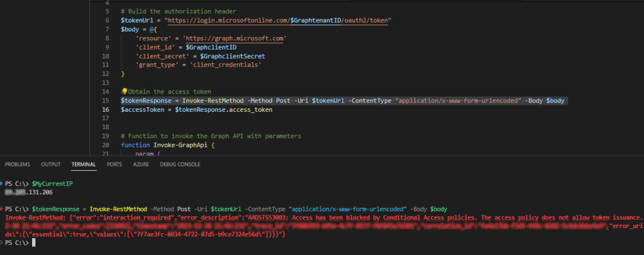Open the OUTPUT panel tab
The width and height of the screenshot is (644, 255).
coord(50,165)
